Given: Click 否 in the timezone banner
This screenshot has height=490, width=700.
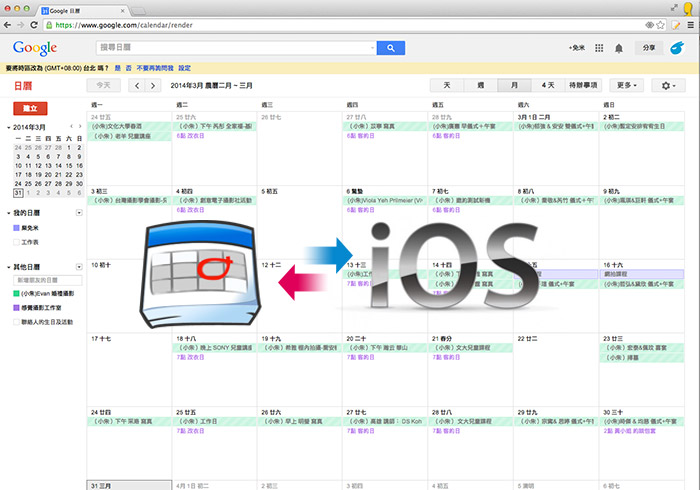Looking at the screenshot, I should pos(129,68).
